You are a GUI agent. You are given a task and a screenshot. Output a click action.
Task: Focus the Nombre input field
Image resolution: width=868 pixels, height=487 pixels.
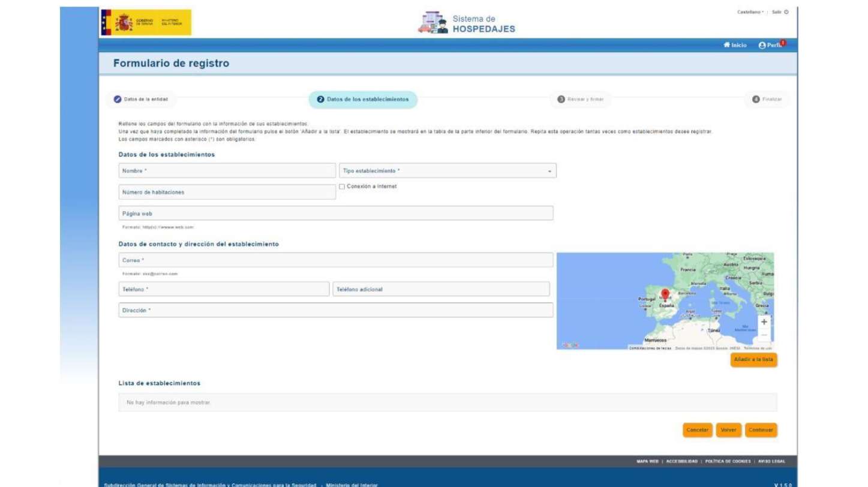227,171
